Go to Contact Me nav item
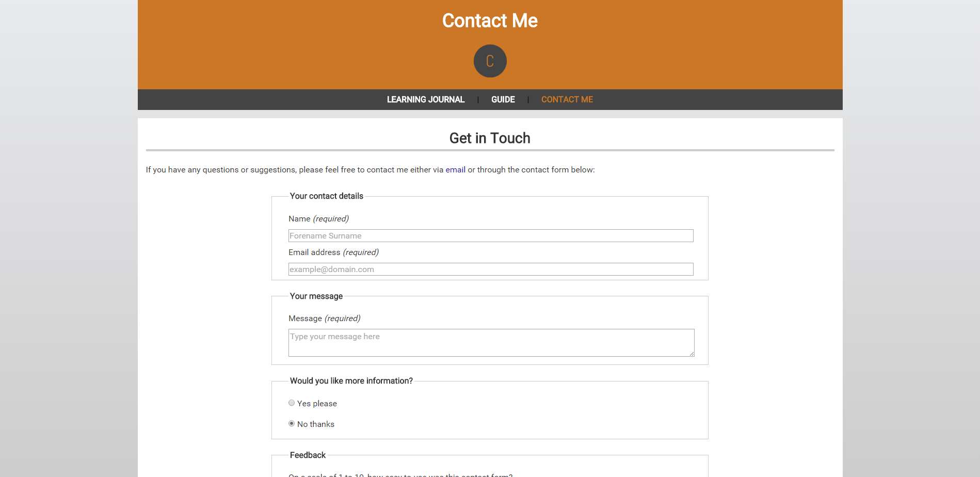 pos(567,100)
